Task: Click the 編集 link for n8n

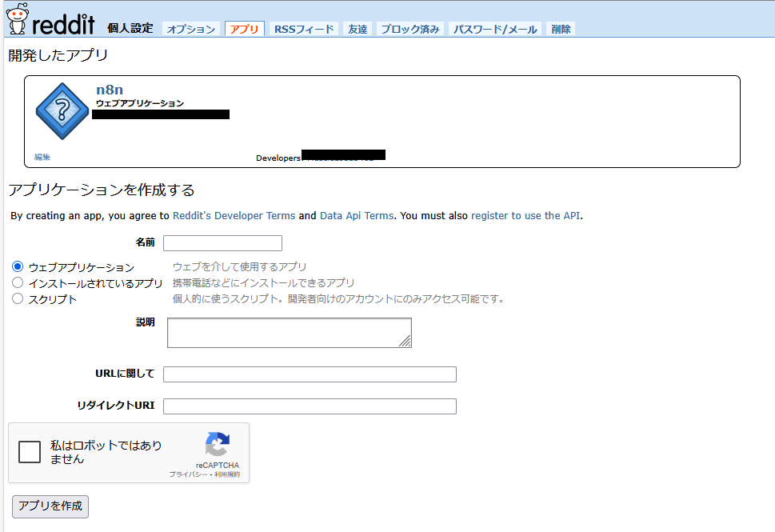Action: [42, 158]
